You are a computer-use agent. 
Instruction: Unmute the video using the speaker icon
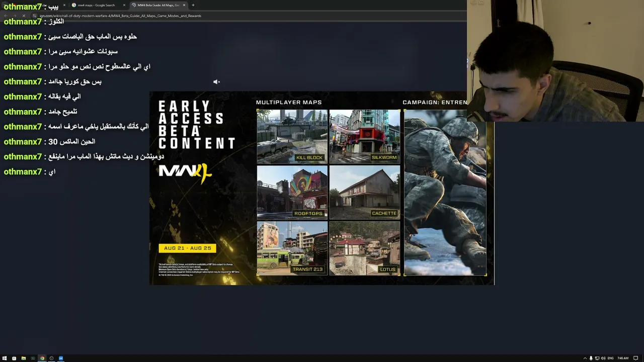pos(216,81)
